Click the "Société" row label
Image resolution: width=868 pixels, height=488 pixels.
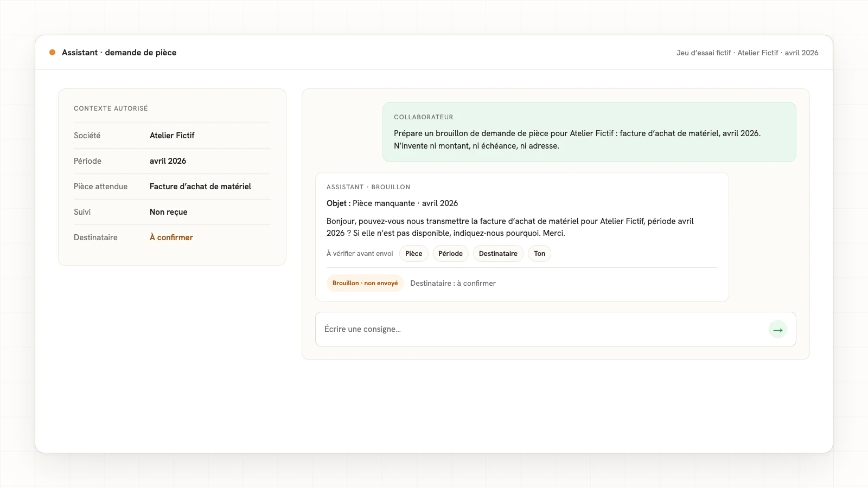87,136
